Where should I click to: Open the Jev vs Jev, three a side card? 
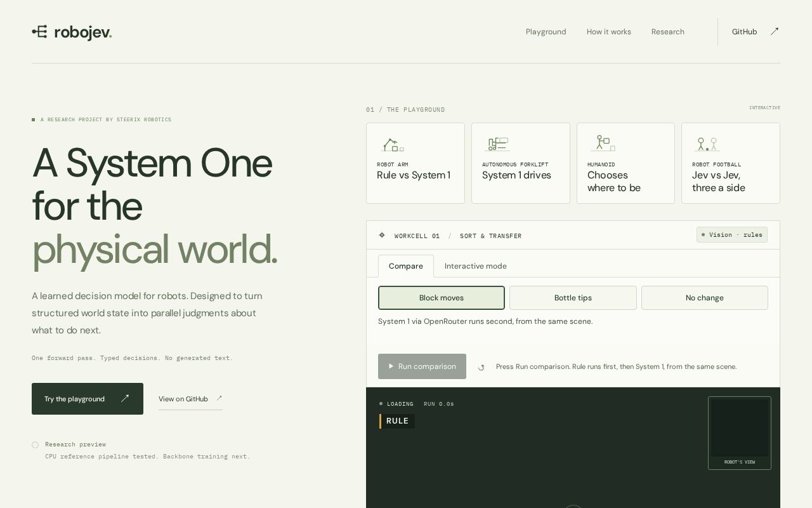point(731,163)
